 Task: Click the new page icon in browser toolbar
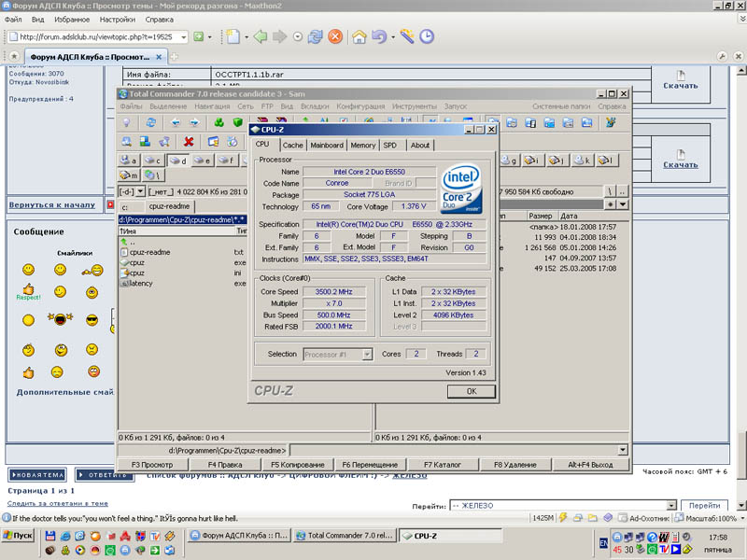click(x=233, y=36)
